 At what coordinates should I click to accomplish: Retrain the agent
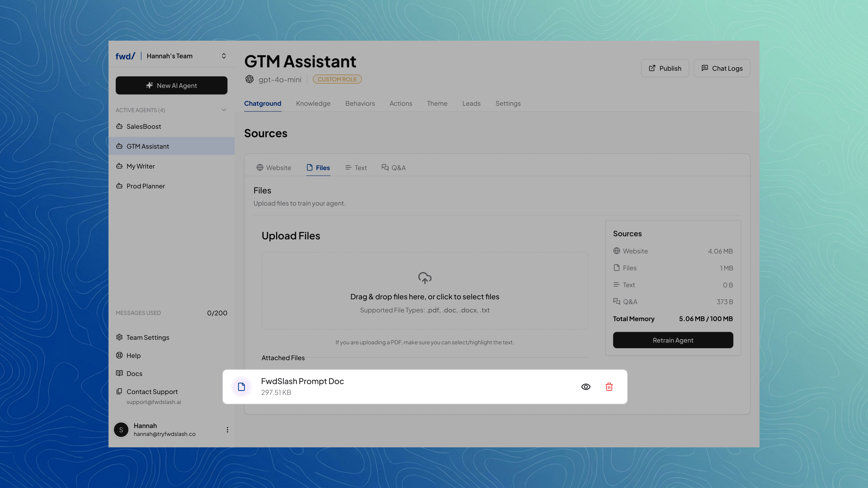673,340
